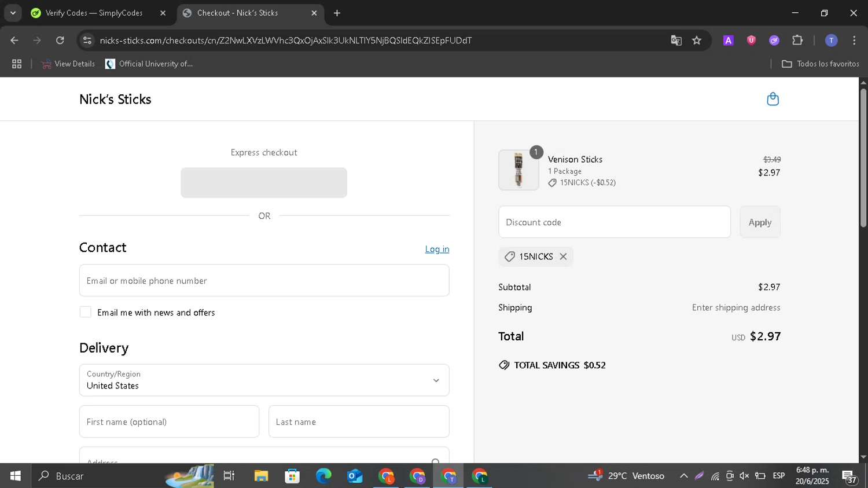The image size is (868, 488).
Task: Click the Venison Sticks product thumbnail
Action: 518,170
